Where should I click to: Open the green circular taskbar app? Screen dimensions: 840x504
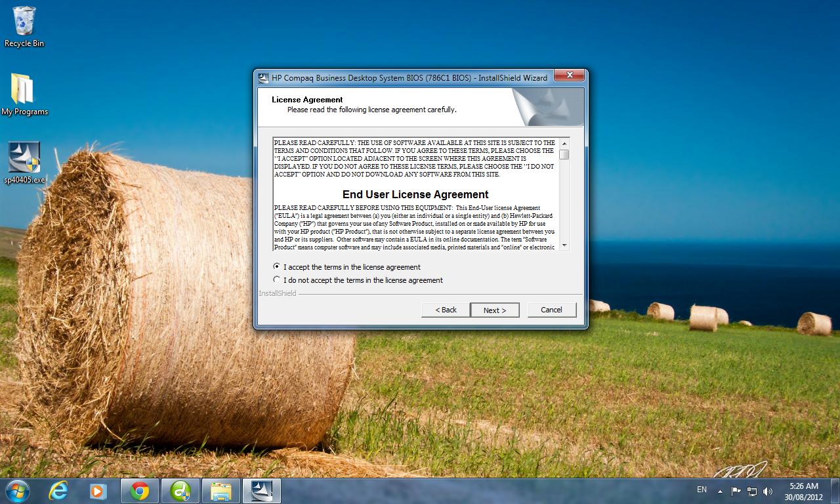point(180,491)
